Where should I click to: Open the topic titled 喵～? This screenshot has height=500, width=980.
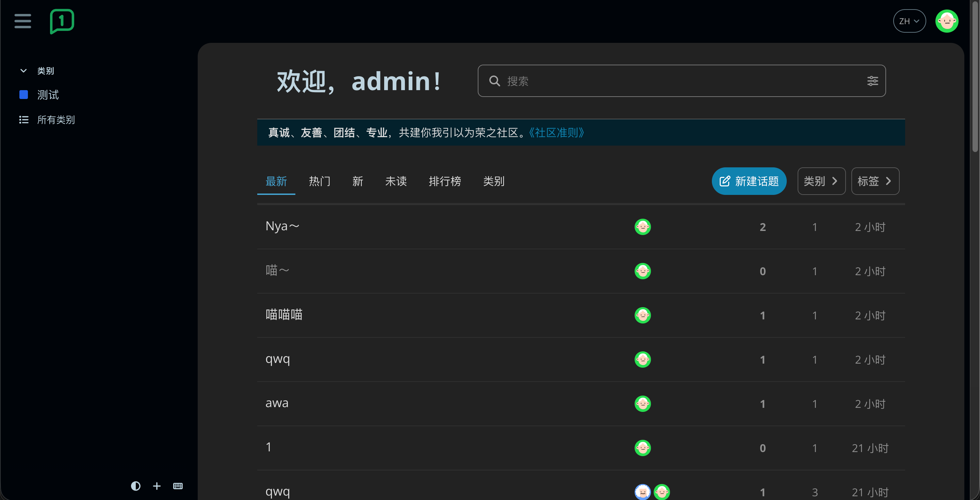[x=277, y=270]
